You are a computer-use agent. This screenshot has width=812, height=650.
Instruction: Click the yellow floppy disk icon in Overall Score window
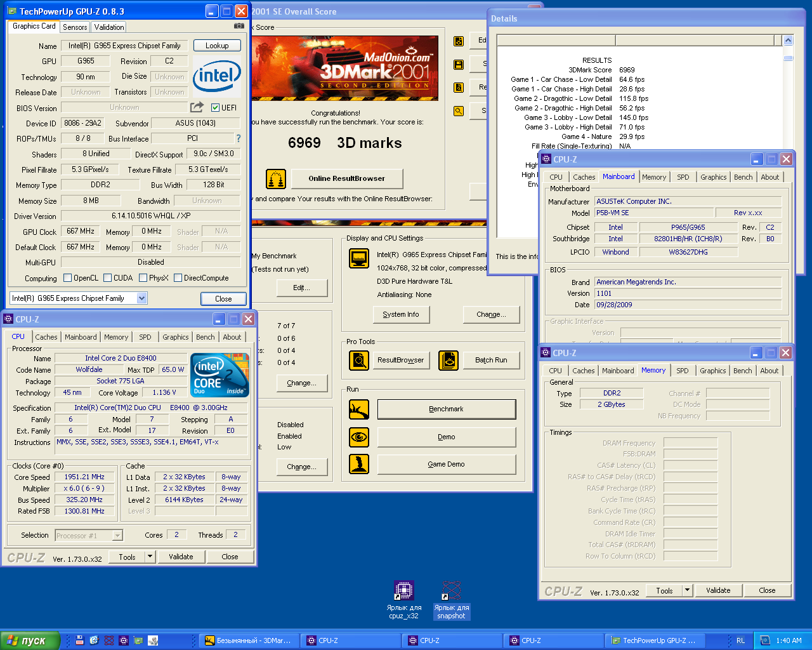click(459, 65)
